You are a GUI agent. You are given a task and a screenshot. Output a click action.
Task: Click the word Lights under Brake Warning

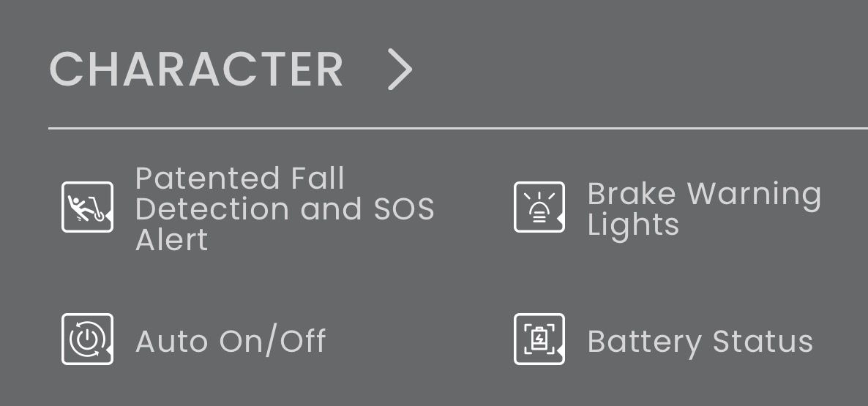coord(633,225)
